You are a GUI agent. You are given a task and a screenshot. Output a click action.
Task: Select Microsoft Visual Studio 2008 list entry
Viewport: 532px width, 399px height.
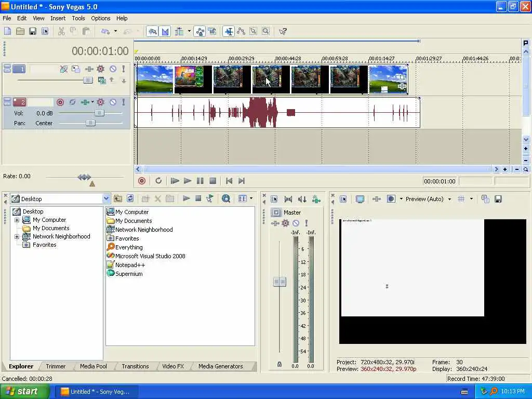(150, 256)
